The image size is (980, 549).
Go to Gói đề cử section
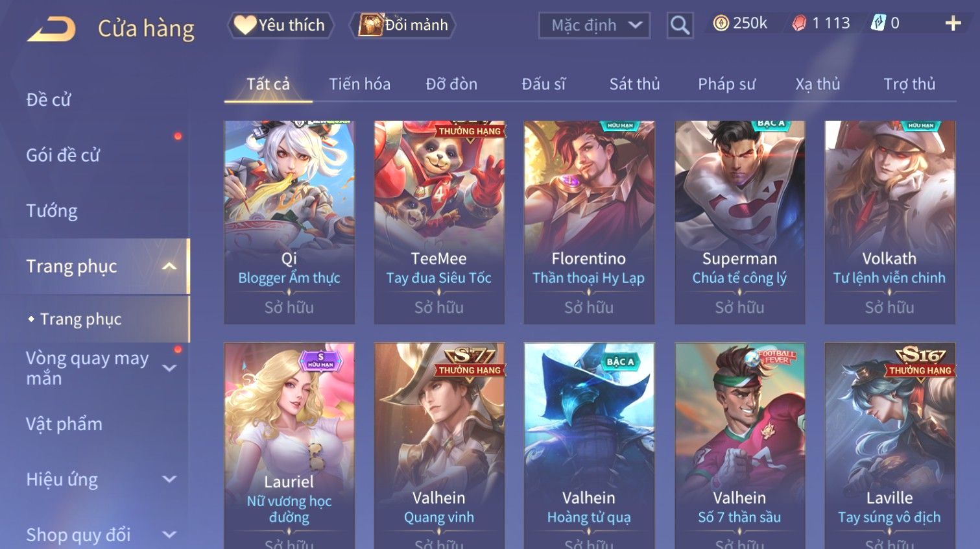(x=63, y=156)
